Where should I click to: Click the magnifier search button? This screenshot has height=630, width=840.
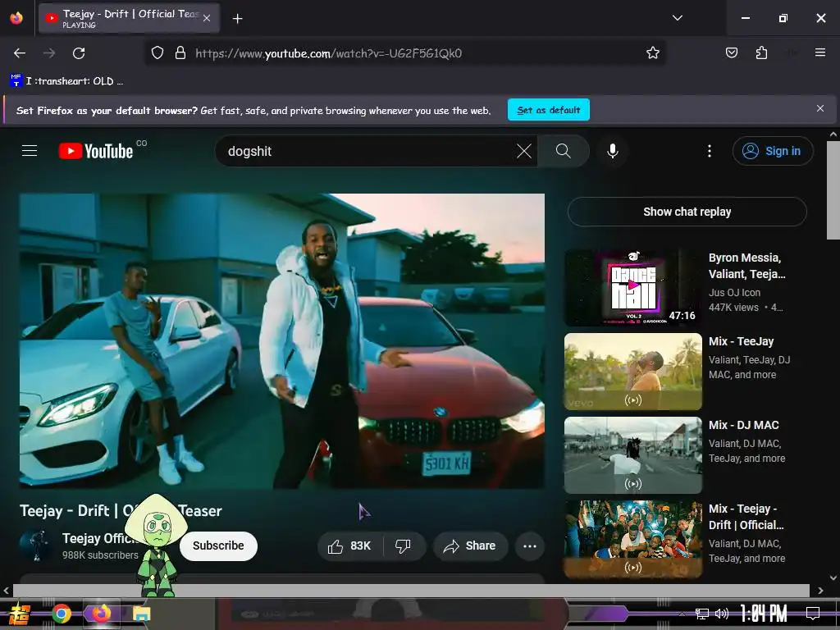[x=563, y=151]
